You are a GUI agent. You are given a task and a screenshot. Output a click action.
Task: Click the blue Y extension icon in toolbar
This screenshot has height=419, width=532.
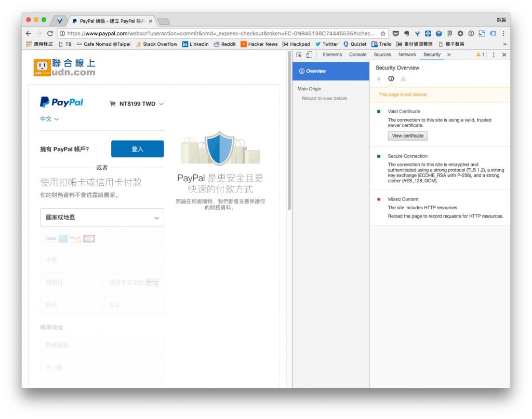click(417, 33)
